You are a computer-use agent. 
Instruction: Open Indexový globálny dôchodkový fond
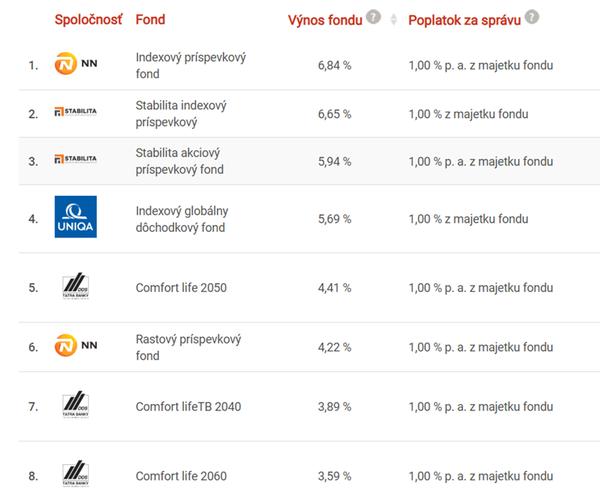point(181,218)
